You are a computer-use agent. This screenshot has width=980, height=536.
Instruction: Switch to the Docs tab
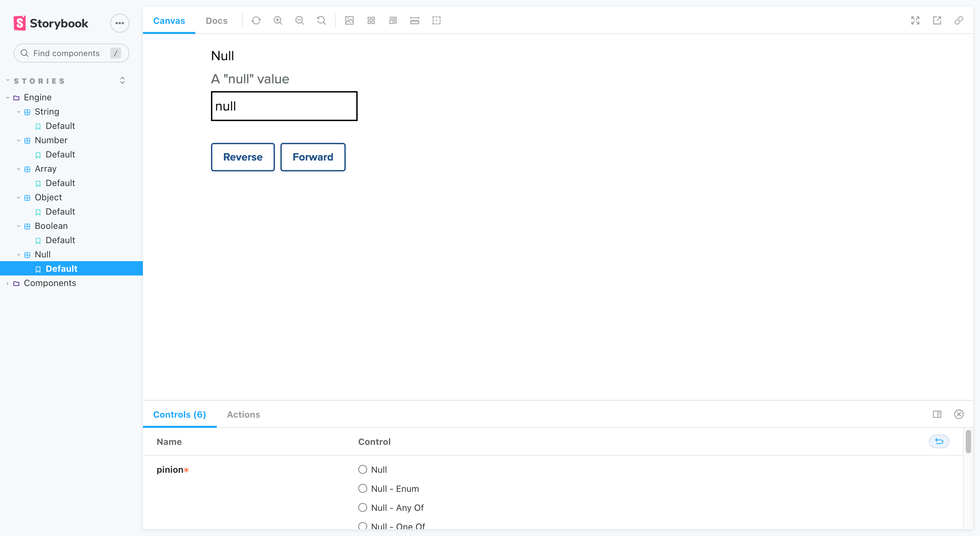point(216,21)
